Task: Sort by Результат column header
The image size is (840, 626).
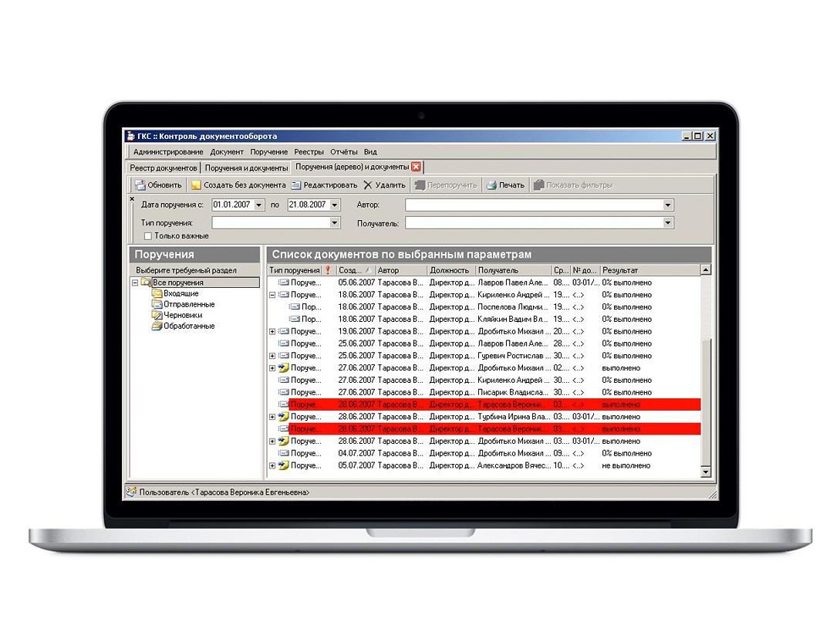Action: [649, 270]
